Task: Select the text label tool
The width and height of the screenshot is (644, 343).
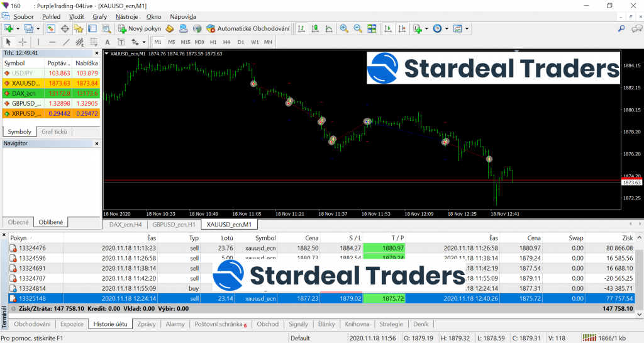Action: click(107, 42)
